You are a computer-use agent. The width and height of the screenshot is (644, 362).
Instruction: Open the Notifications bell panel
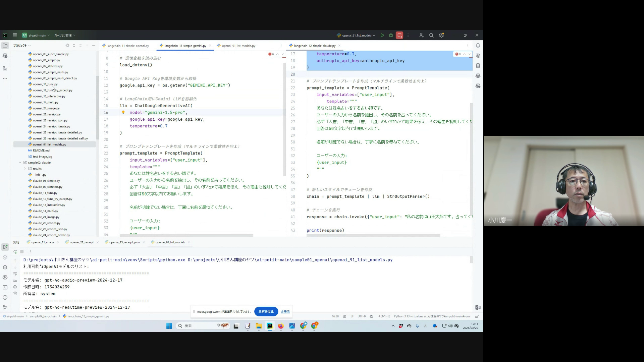(478, 46)
